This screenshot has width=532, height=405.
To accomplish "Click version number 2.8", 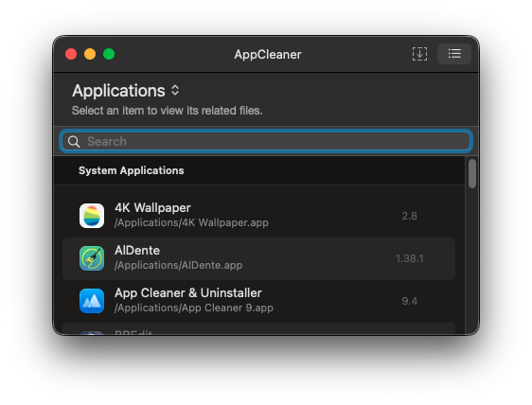I will 410,216.
